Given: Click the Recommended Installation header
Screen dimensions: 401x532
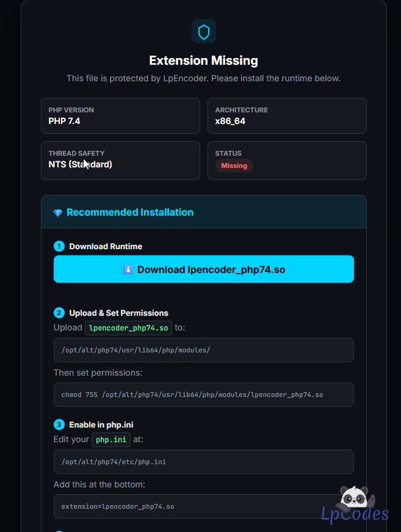Looking at the screenshot, I should 130,213.
